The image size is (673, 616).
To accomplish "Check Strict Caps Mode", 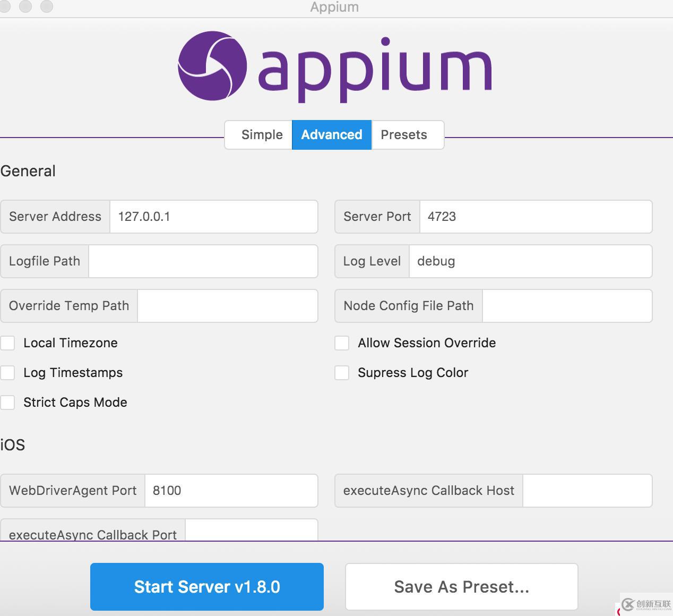I will click(7, 403).
